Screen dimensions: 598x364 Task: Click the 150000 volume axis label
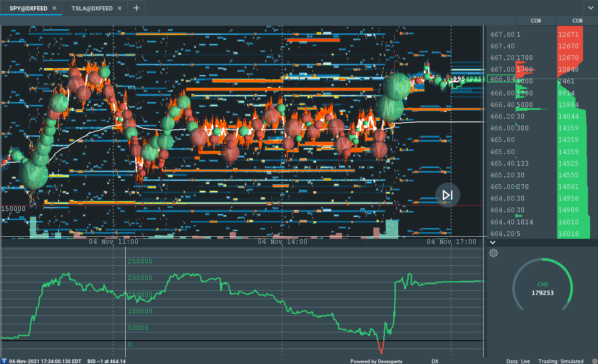[13, 209]
